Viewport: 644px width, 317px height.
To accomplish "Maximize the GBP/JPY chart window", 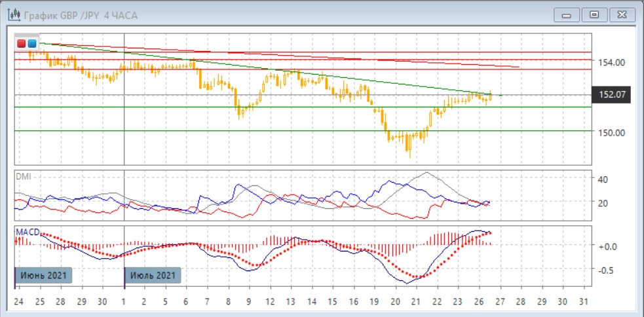I will pyautogui.click(x=594, y=14).
